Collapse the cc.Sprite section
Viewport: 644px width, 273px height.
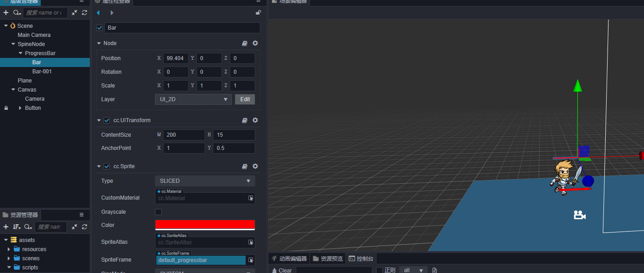99,166
